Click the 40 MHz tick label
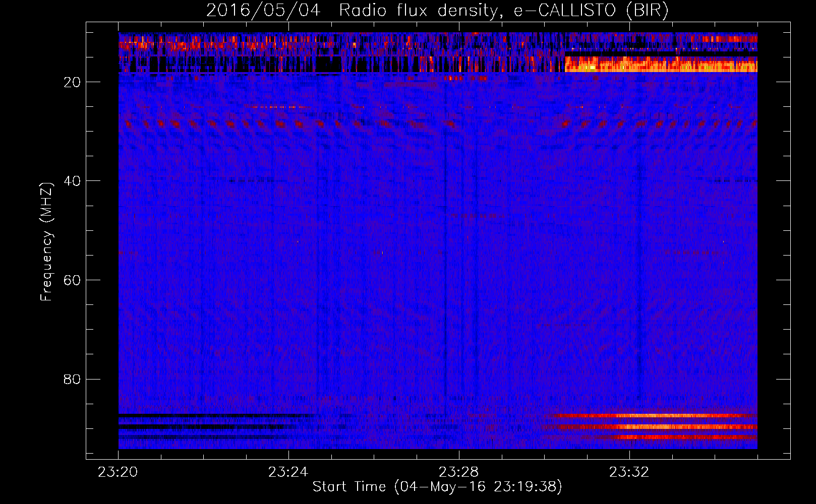The width and height of the screenshot is (816, 504). click(x=73, y=181)
